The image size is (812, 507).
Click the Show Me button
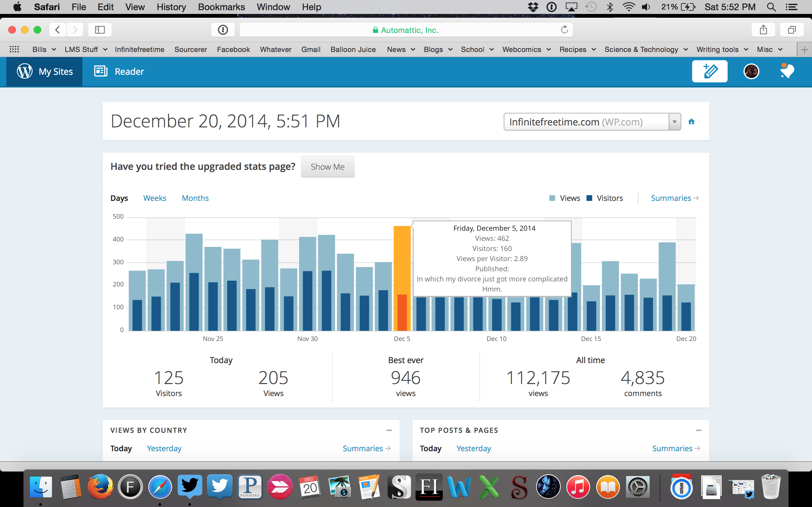(327, 167)
